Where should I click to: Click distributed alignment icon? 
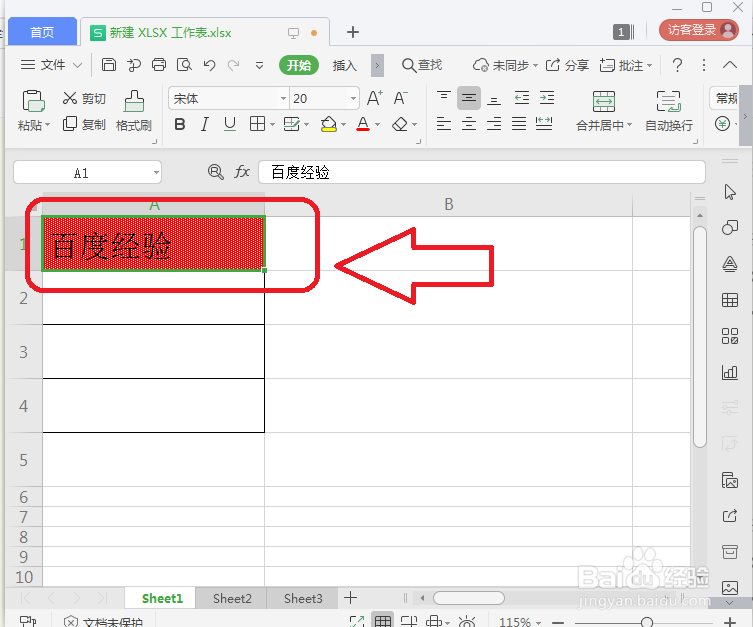click(x=544, y=124)
